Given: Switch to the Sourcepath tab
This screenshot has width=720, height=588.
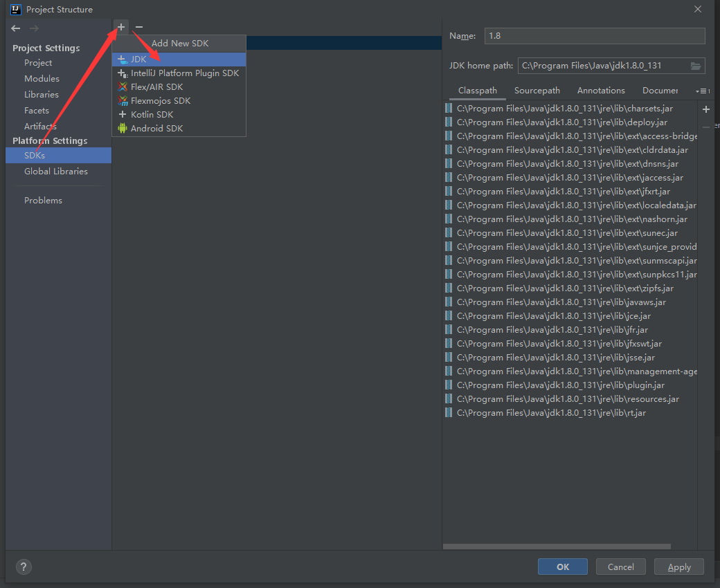Looking at the screenshot, I should [x=537, y=91].
